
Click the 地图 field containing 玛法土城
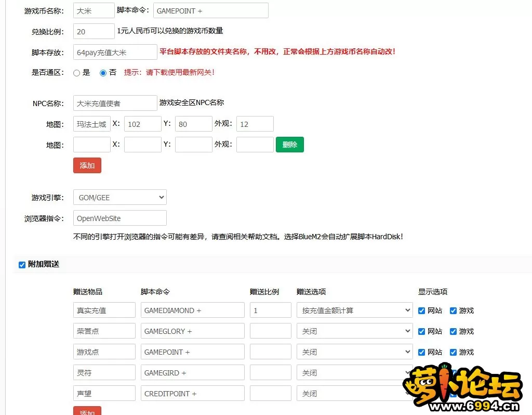point(92,124)
